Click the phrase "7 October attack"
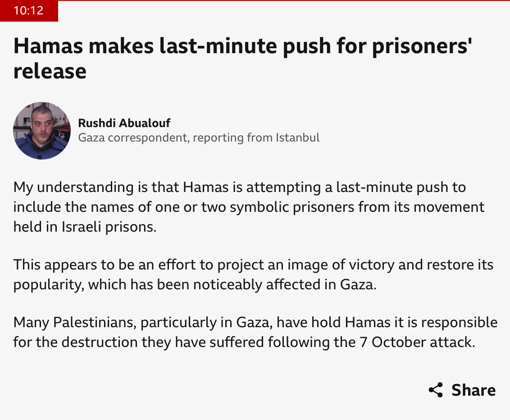This screenshot has width=510, height=420. pyautogui.click(x=418, y=342)
